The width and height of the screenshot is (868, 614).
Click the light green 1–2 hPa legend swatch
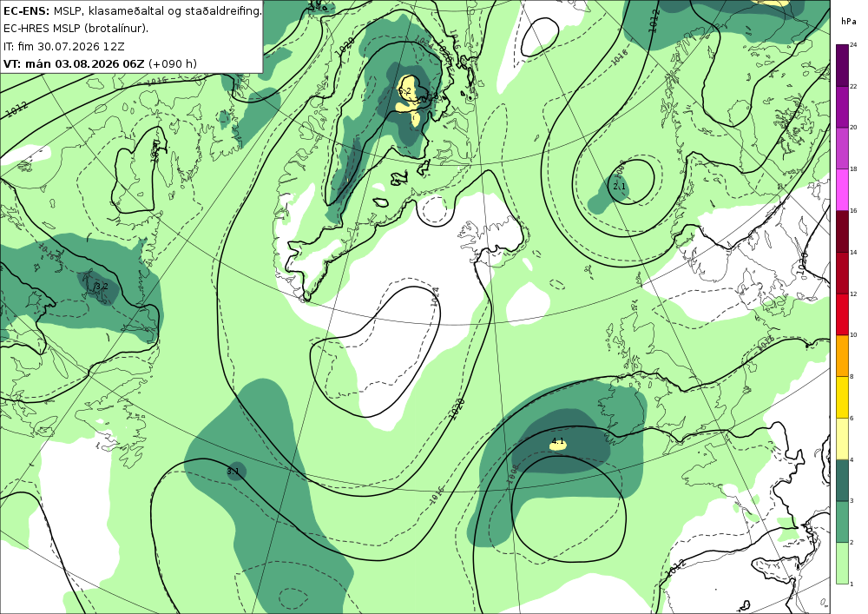[843, 563]
